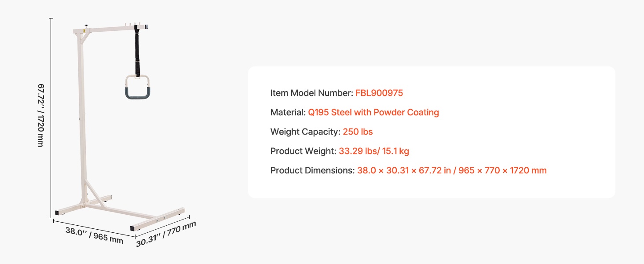Image resolution: width=644 pixels, height=264 pixels.
Task: Click the tall vertical pole of the stand
Action: click(81, 123)
